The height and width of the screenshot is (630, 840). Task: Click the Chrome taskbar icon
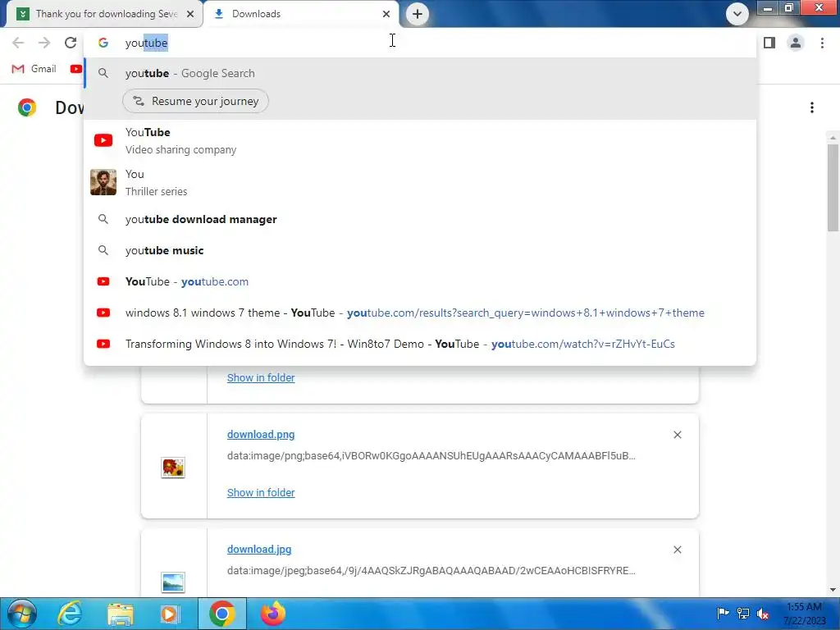click(x=221, y=614)
